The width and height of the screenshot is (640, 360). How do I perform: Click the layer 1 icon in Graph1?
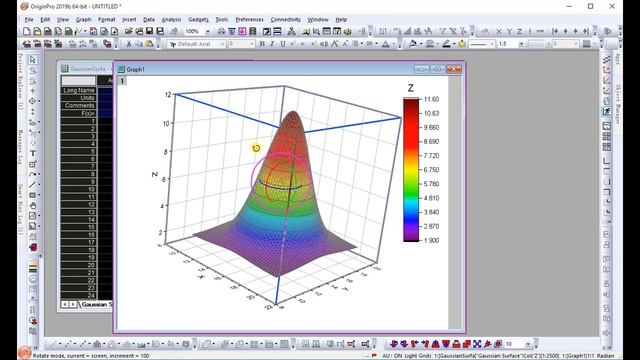tap(122, 81)
